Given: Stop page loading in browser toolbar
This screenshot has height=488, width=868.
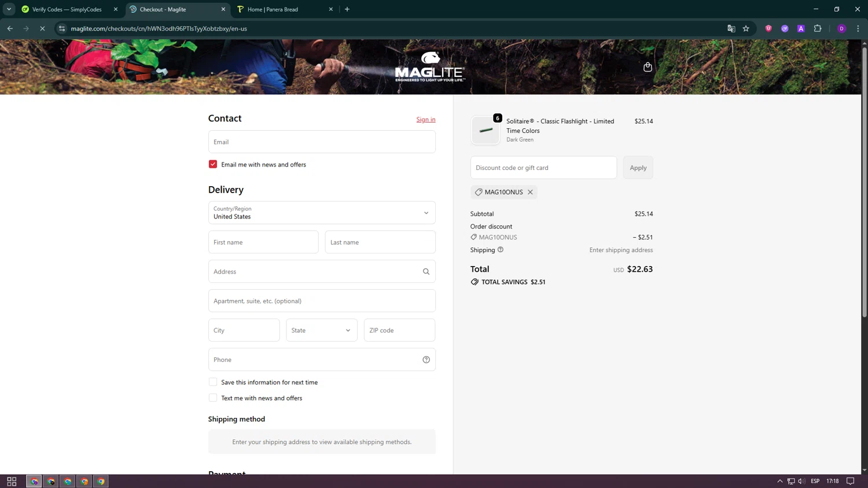Looking at the screenshot, I should (42, 28).
